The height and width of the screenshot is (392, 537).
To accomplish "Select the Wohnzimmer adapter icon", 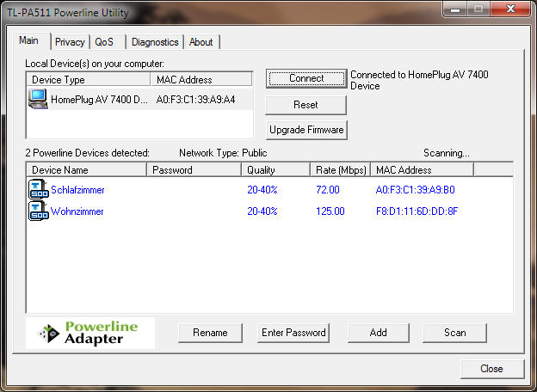I will (39, 211).
